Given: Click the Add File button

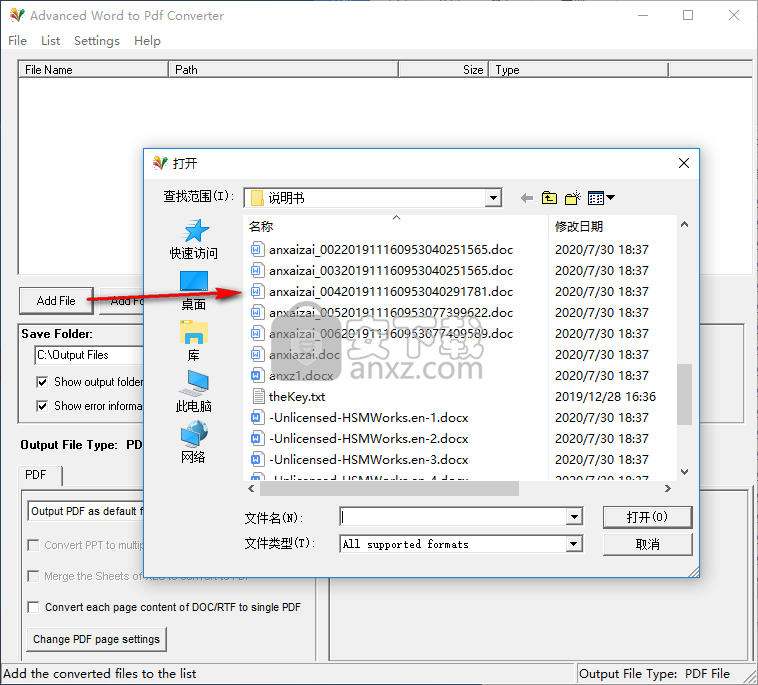Looking at the screenshot, I should tap(57, 301).
